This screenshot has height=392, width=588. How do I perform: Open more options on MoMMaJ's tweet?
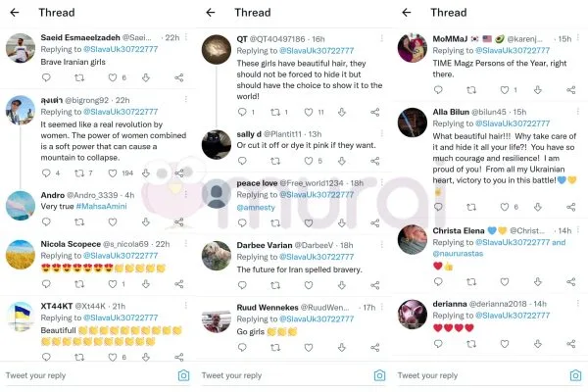578,37
